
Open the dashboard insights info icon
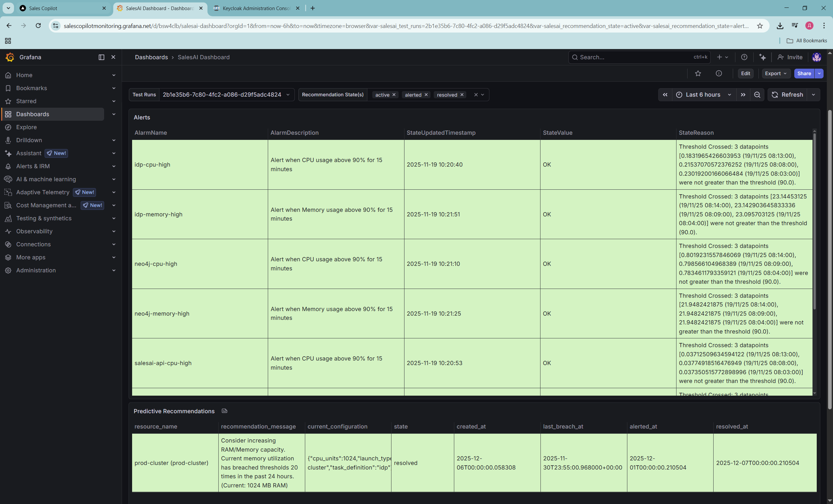pos(719,73)
